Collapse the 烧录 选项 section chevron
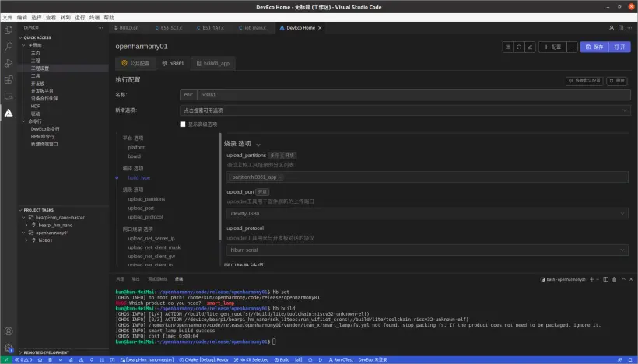Screen dimensions: 638x364 coord(258,145)
